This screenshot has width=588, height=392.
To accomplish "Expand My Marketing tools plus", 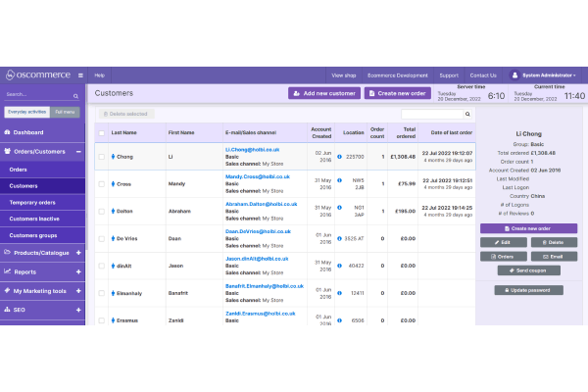I will tap(78, 291).
